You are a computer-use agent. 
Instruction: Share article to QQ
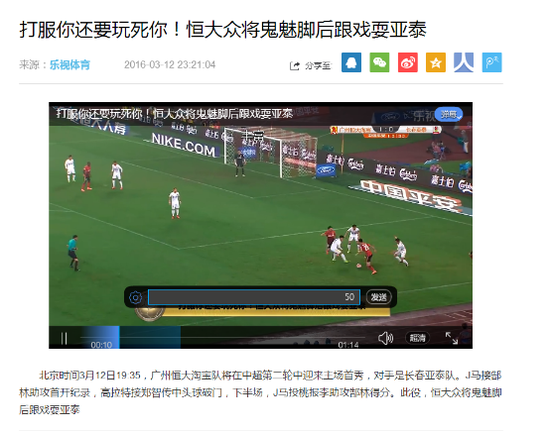[351, 62]
